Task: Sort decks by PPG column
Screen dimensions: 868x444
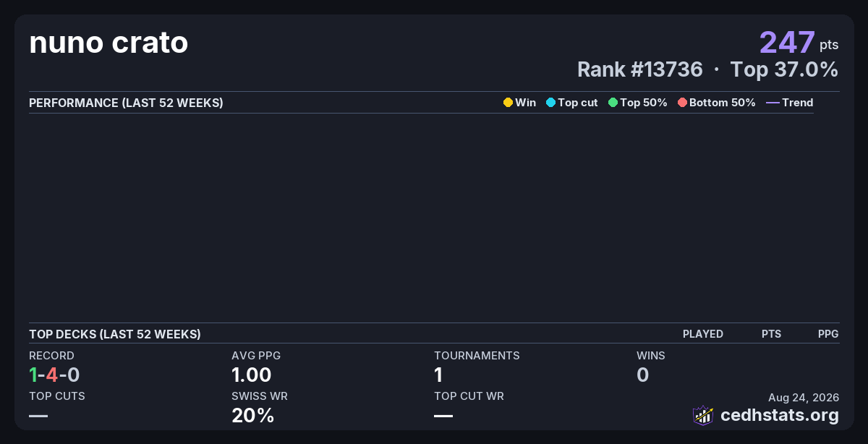Action: point(828,334)
